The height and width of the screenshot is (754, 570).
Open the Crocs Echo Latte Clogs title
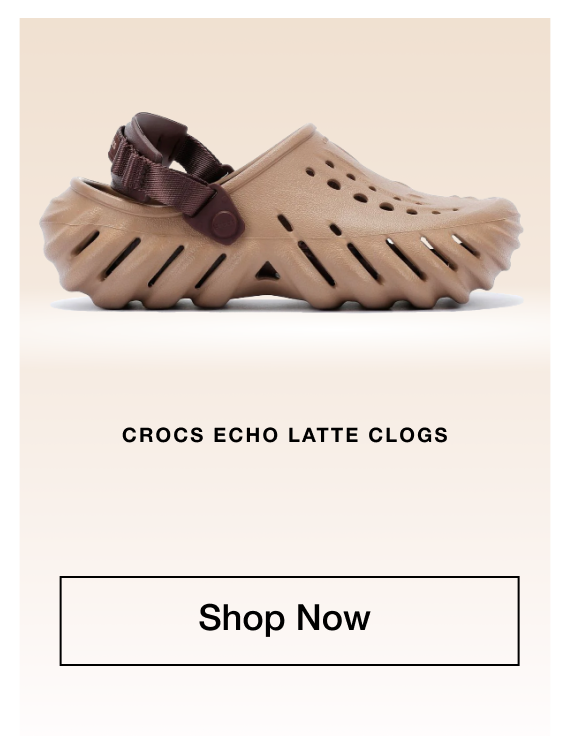pos(285,435)
